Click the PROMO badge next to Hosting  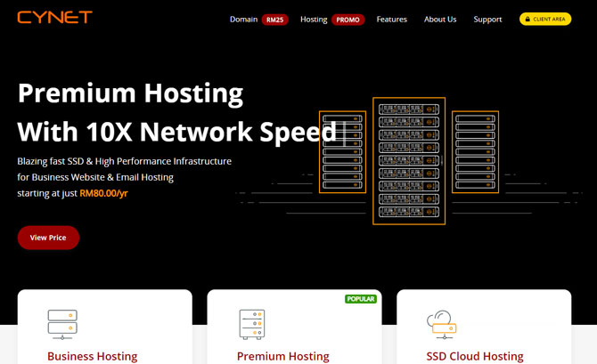(x=348, y=20)
